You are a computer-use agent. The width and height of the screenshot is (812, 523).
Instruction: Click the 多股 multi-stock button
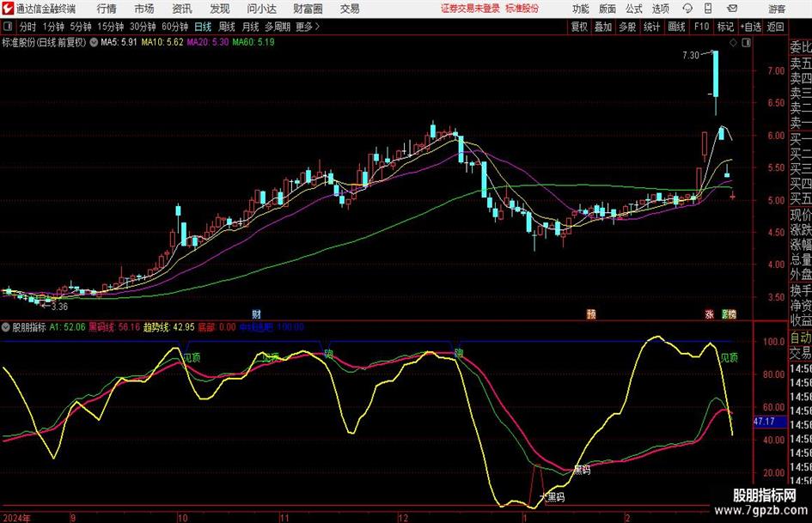627,27
